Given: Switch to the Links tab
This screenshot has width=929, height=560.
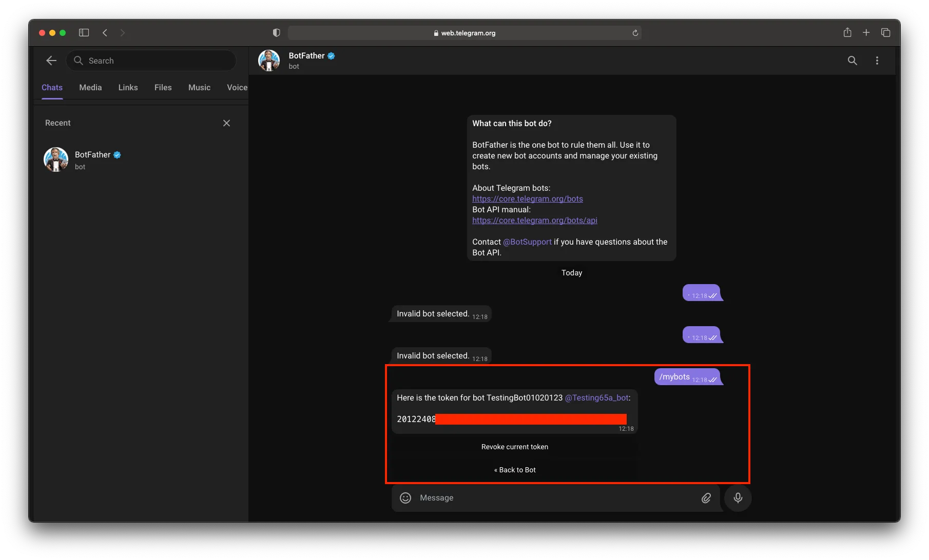Looking at the screenshot, I should pos(128,88).
